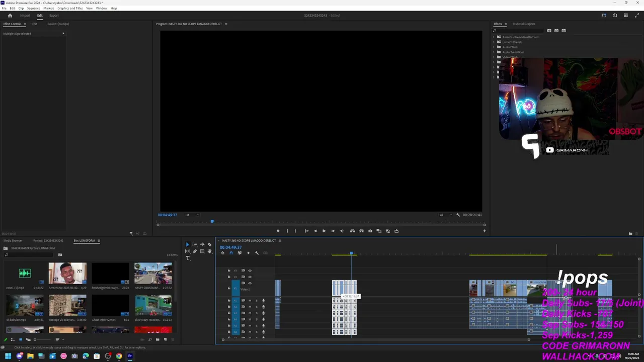Click the Extract button
Screen dimensions: 644x362
[x=361, y=231]
